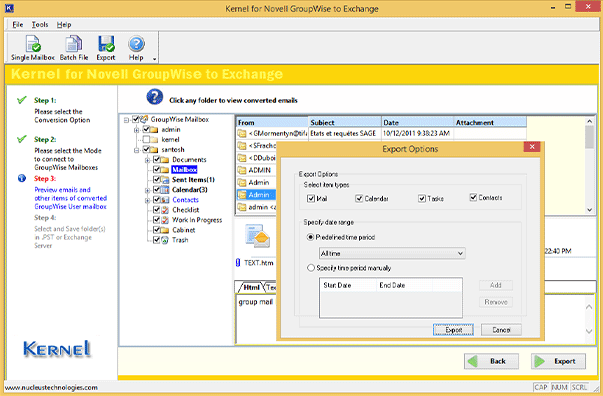
Task: Click the Documents folder icon
Action: click(165, 160)
